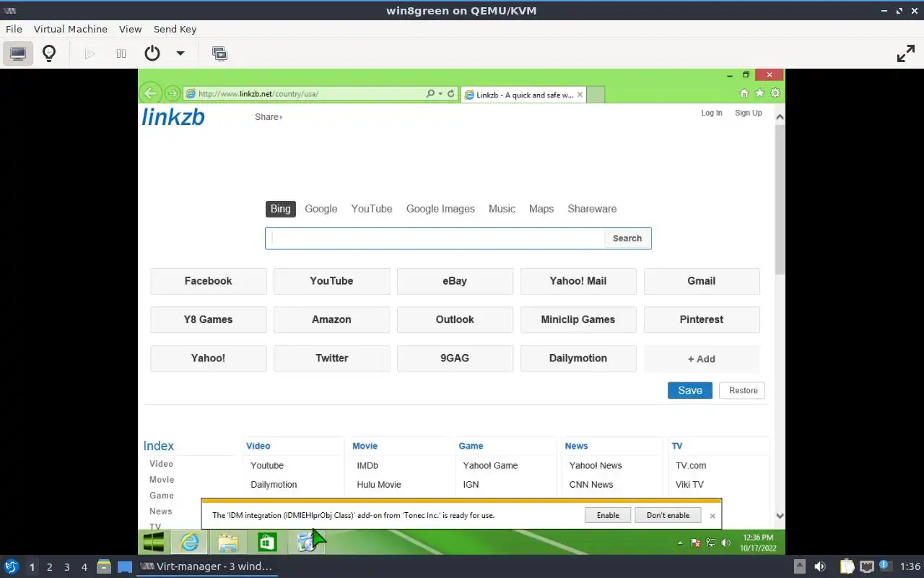This screenshot has height=578, width=924.
Task: Open IE tools gear icon
Action: click(x=775, y=93)
